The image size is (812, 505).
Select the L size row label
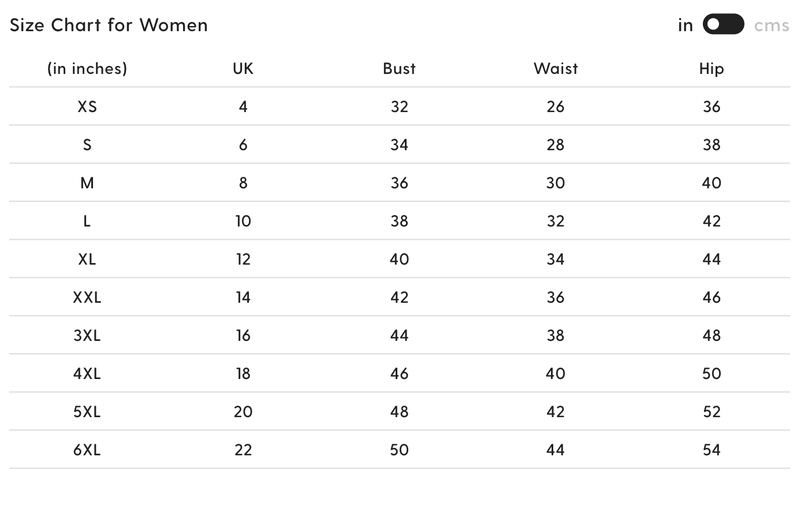click(87, 221)
